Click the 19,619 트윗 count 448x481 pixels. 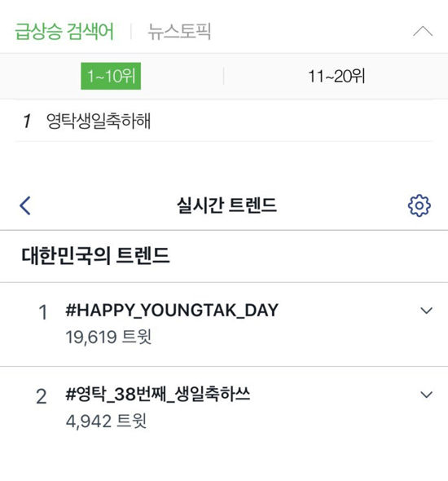108,337
